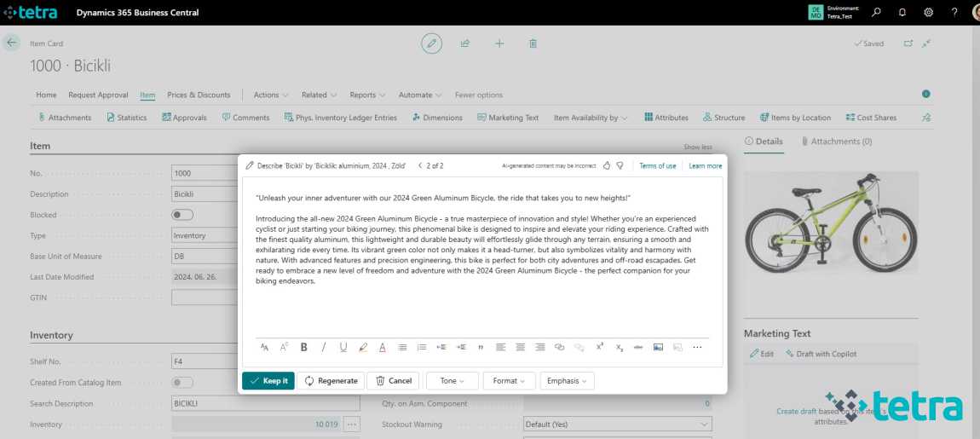Click the underline formatting icon
Image resolution: width=980 pixels, height=439 pixels.
point(343,347)
